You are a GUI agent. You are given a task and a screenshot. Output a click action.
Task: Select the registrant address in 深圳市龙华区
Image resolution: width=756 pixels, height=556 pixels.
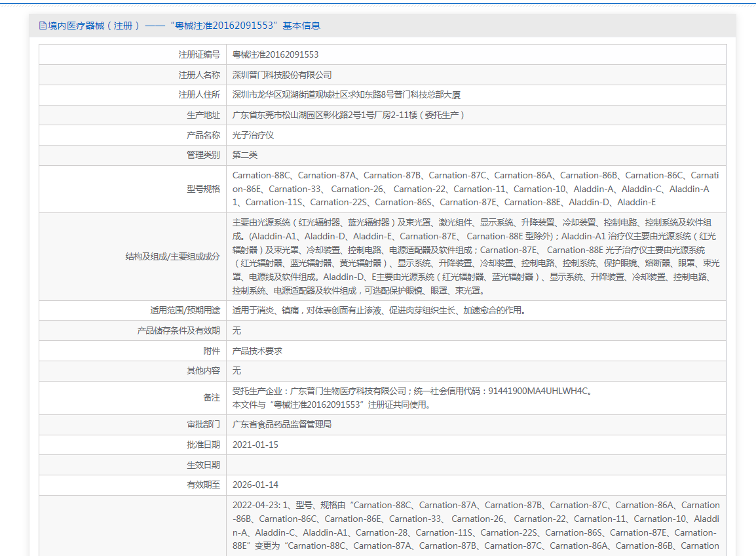346,94
